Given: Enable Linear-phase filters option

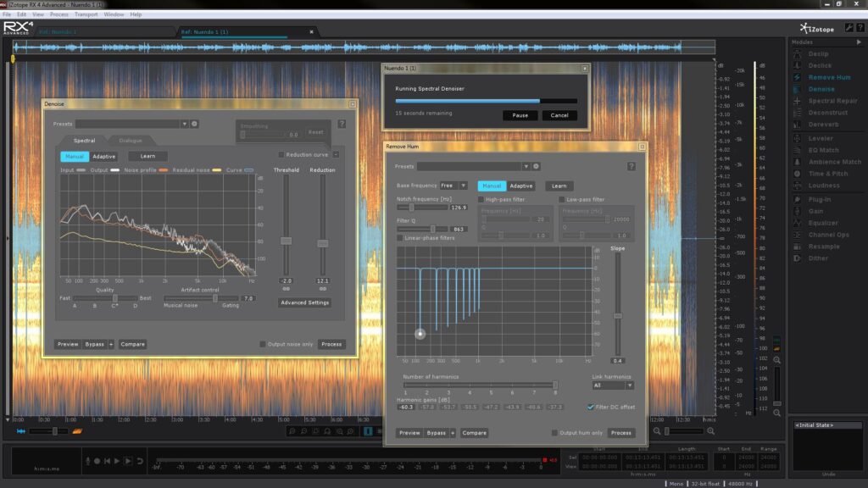Looking at the screenshot, I should click(x=400, y=238).
